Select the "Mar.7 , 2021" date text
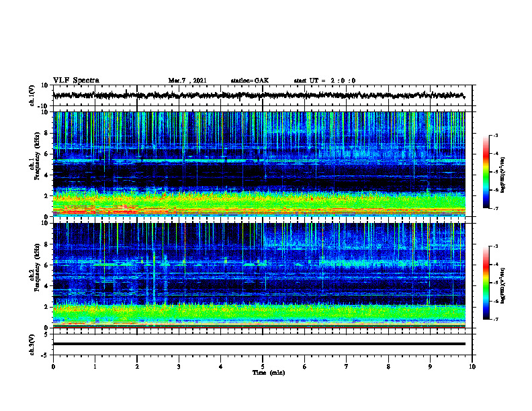The height and width of the screenshot is (411, 532). point(187,81)
